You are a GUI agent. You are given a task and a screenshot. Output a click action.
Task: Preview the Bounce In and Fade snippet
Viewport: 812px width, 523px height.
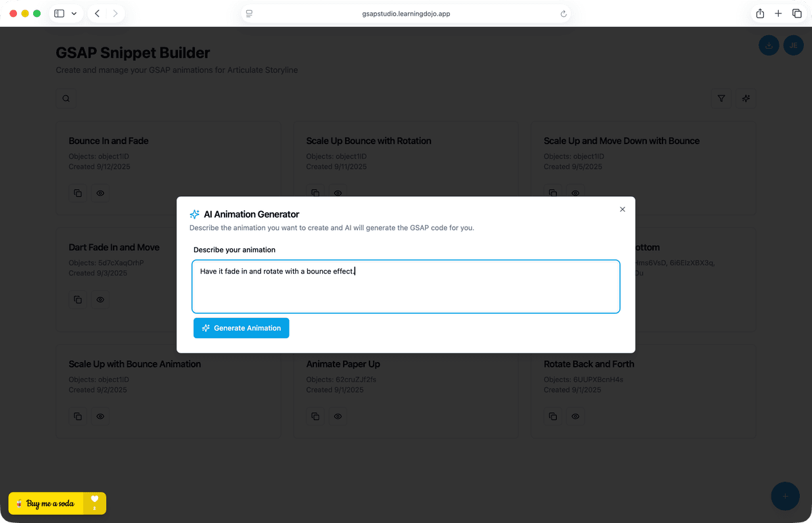100,193
